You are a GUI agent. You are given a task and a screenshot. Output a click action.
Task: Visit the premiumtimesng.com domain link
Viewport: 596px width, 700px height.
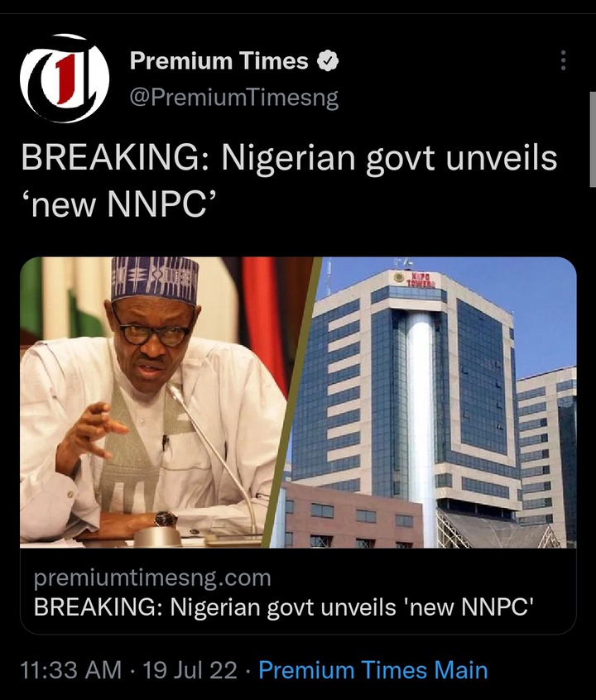click(152, 578)
